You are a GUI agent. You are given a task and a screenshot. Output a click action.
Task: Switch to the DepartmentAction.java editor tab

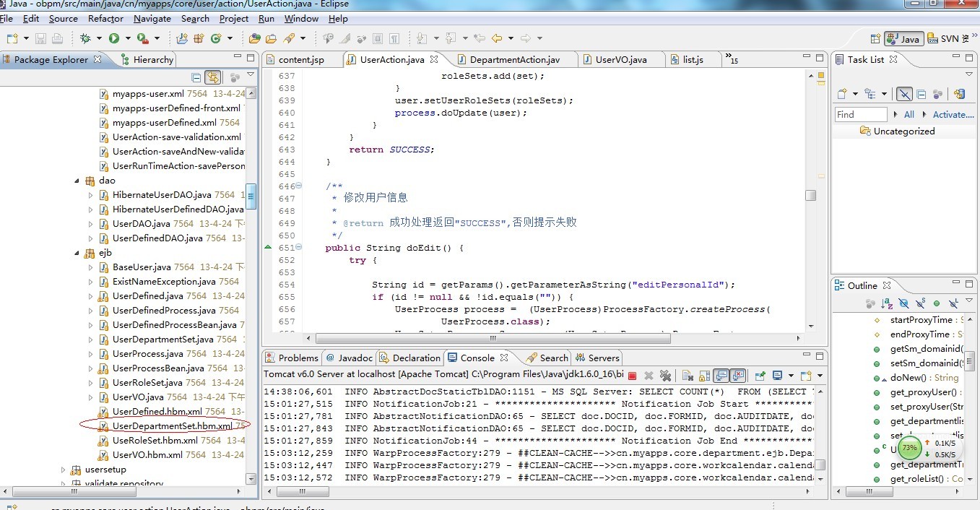(513, 59)
